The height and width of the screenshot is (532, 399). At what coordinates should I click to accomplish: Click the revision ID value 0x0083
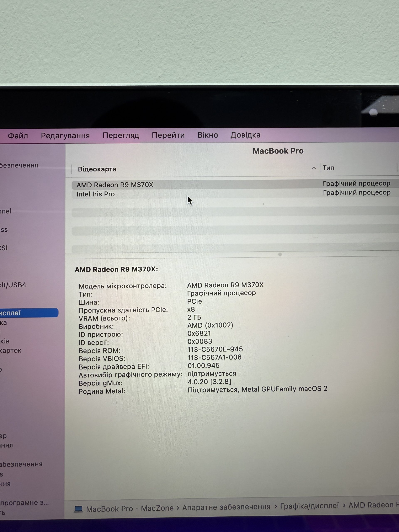point(200,341)
